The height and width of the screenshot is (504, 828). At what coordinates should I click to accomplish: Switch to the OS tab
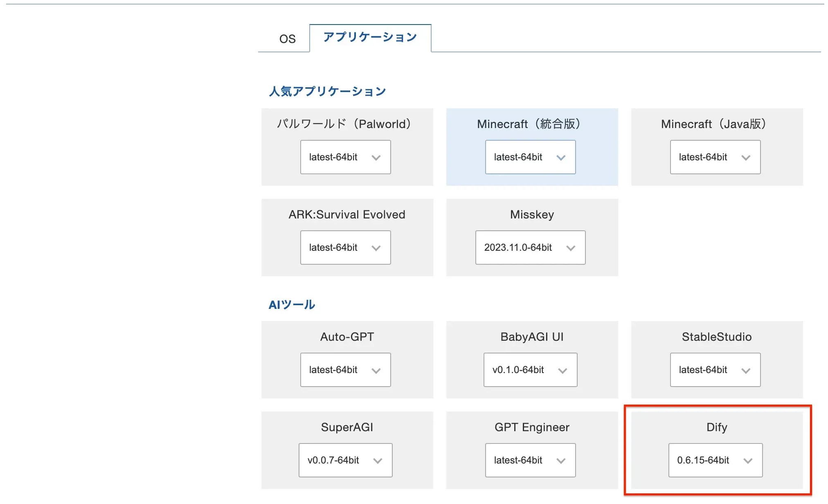(287, 39)
